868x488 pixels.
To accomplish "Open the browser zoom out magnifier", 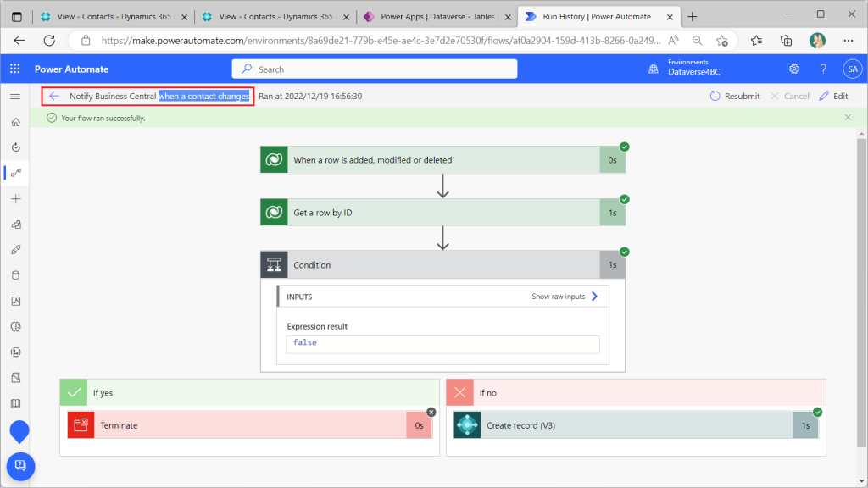I will coord(697,41).
